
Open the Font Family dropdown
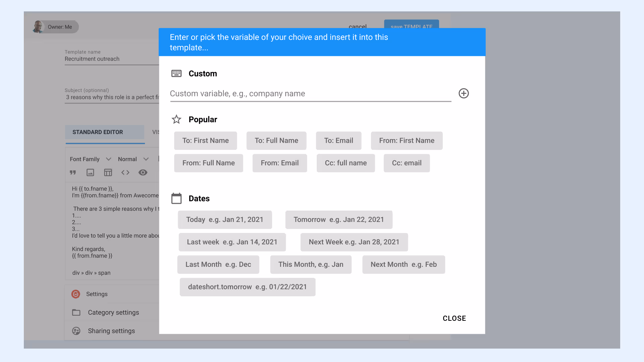(90, 159)
